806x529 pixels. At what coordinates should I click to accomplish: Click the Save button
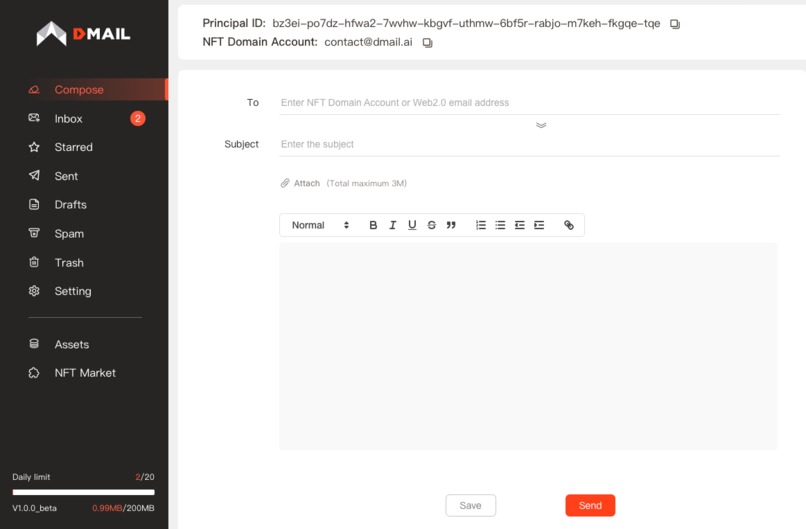pos(470,505)
